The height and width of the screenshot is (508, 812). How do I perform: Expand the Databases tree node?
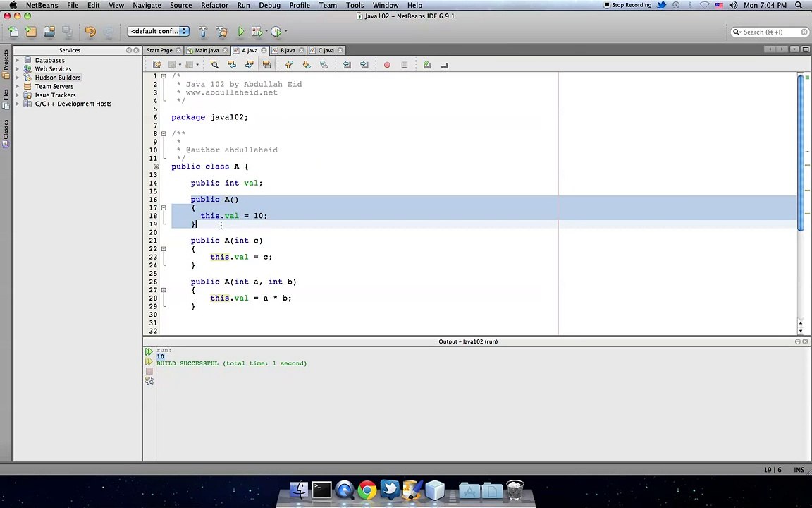pyautogui.click(x=17, y=60)
